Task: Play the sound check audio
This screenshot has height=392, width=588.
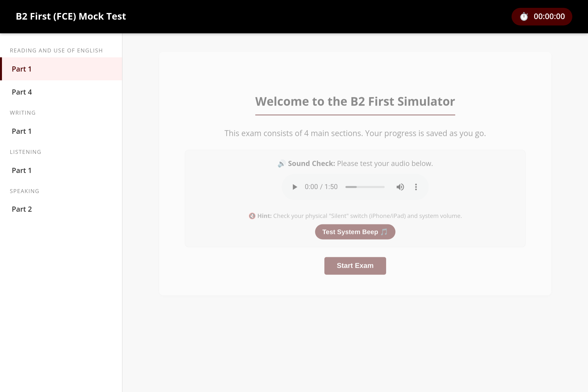Action: 295,187
